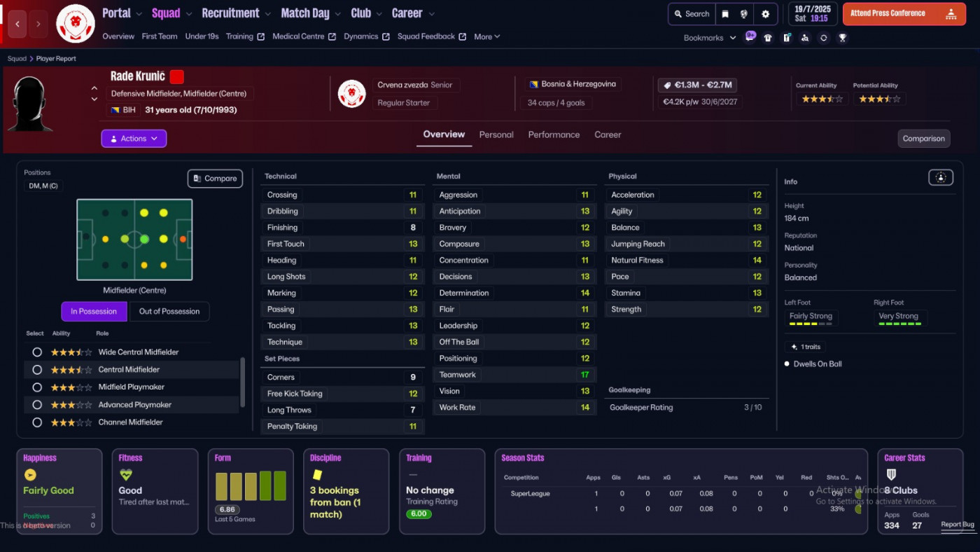Open the messages icon with 9+ badge
The height and width of the screenshot is (552, 980).
point(750,37)
